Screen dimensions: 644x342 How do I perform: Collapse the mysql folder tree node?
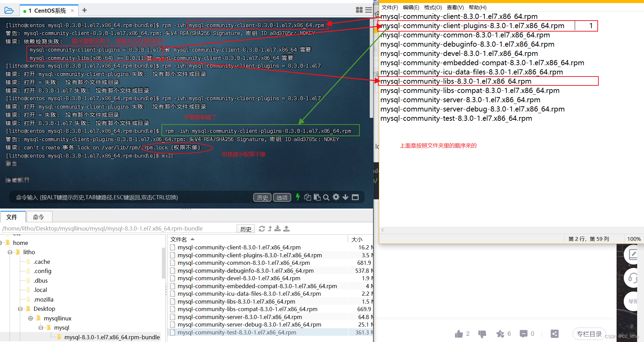pos(41,328)
